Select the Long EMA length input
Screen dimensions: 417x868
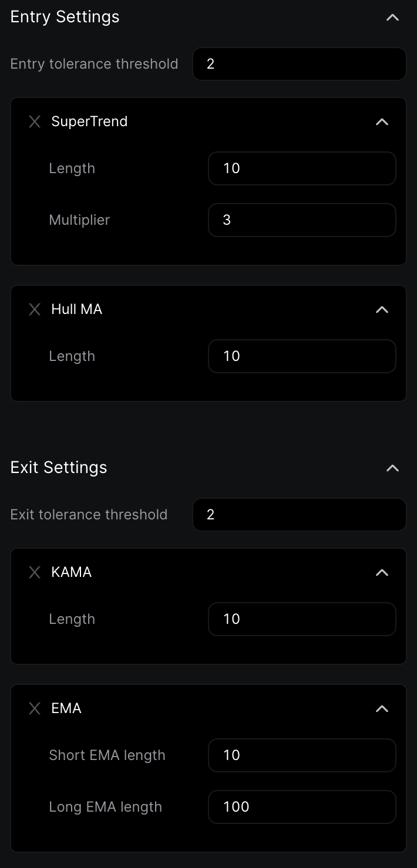point(302,807)
